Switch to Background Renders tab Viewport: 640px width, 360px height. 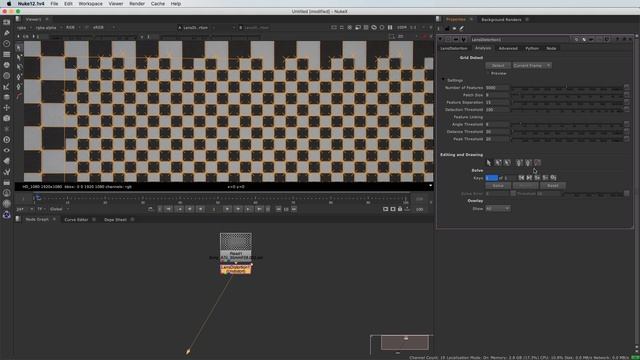coord(501,20)
